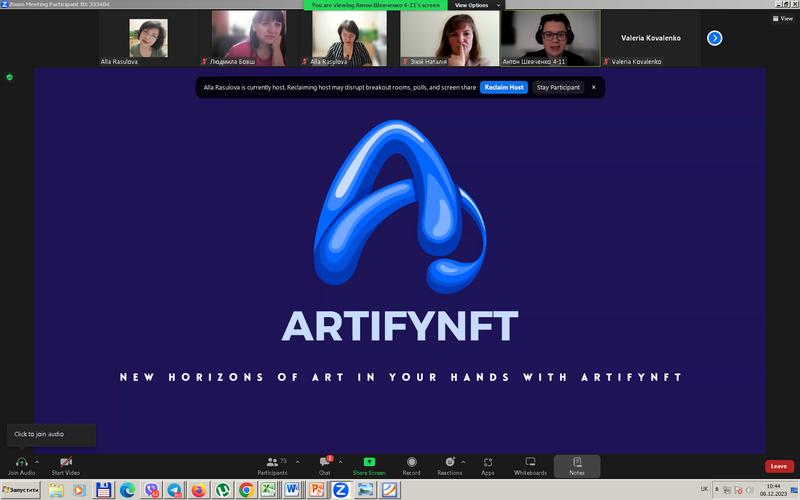
Task: Select Зікій Наталія video thumbnail
Action: [x=449, y=38]
